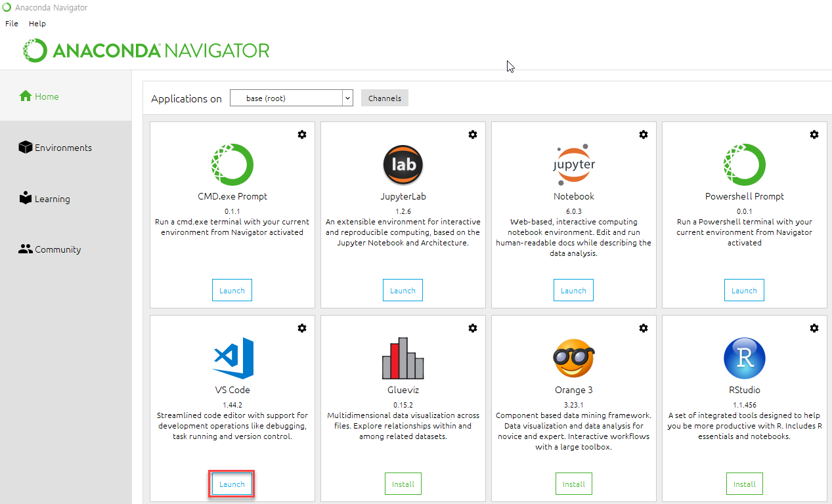The width and height of the screenshot is (832, 504).
Task: Click Powershell Prompt version number 0.0.1
Action: click(745, 211)
